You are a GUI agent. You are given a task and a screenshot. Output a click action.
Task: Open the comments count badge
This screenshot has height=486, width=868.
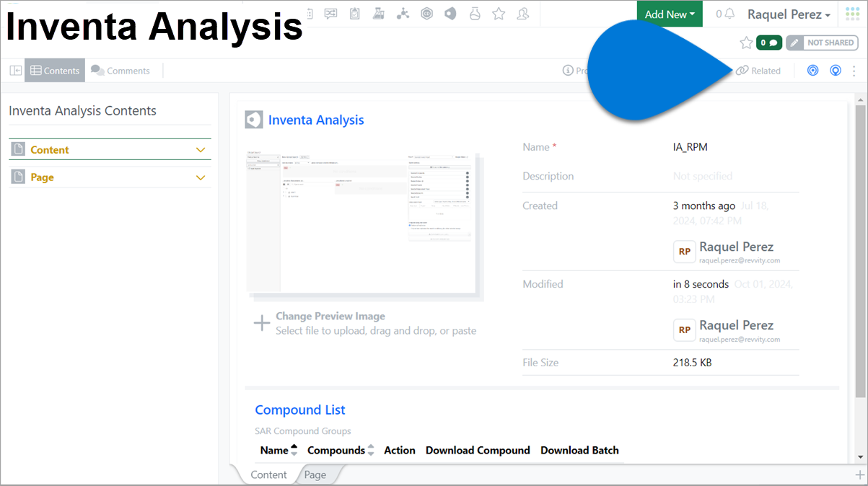point(769,43)
